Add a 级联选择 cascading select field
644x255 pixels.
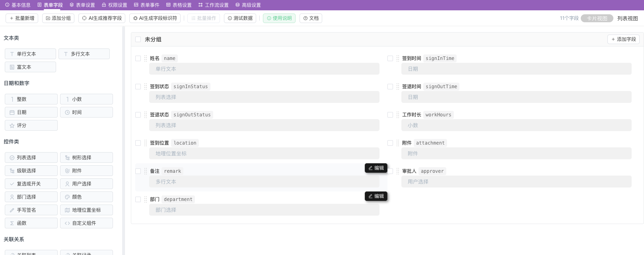coord(31,171)
